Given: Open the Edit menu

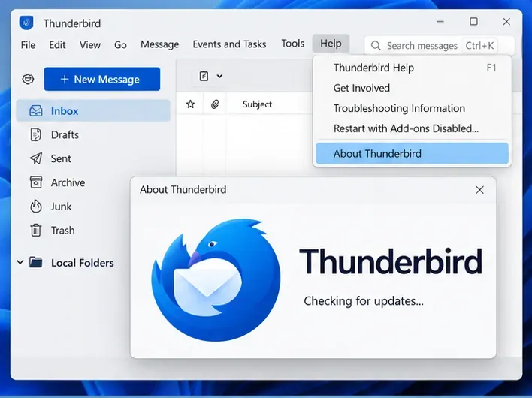Looking at the screenshot, I should pyautogui.click(x=57, y=45).
